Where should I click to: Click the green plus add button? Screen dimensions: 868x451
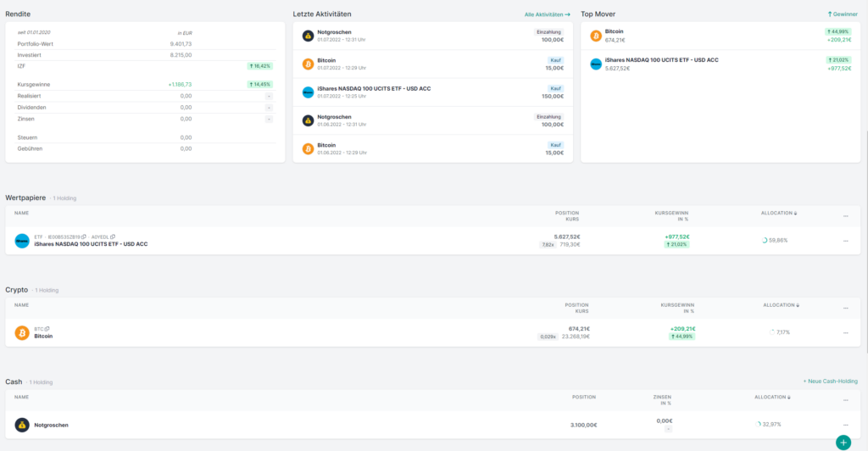click(843, 443)
